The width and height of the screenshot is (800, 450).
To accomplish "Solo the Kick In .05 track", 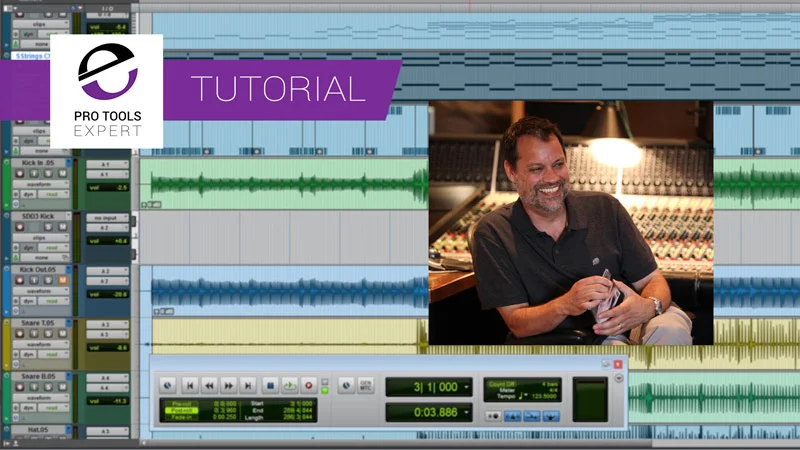I will tap(48, 173).
